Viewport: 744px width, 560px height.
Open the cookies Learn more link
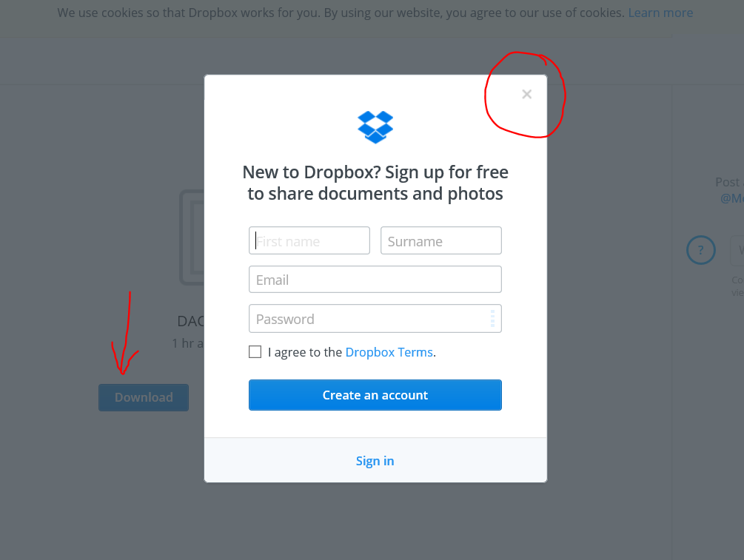(x=660, y=13)
